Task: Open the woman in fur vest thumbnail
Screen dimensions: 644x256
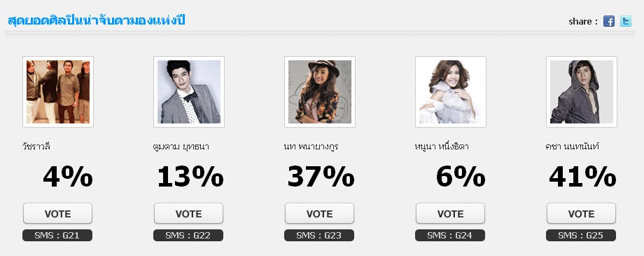Action: 451,92
